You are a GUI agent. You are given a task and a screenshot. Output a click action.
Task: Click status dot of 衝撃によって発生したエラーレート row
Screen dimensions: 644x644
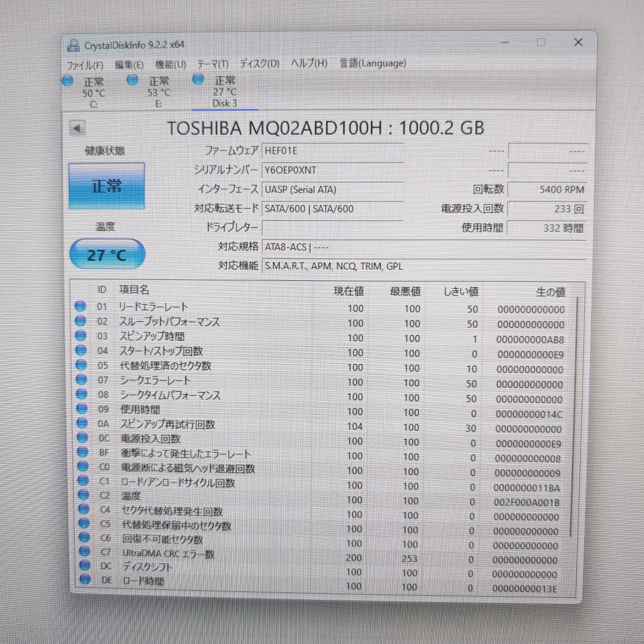point(83,452)
